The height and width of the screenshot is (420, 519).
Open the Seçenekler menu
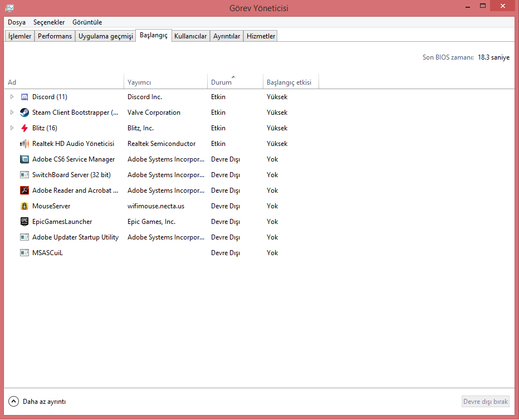coord(49,22)
